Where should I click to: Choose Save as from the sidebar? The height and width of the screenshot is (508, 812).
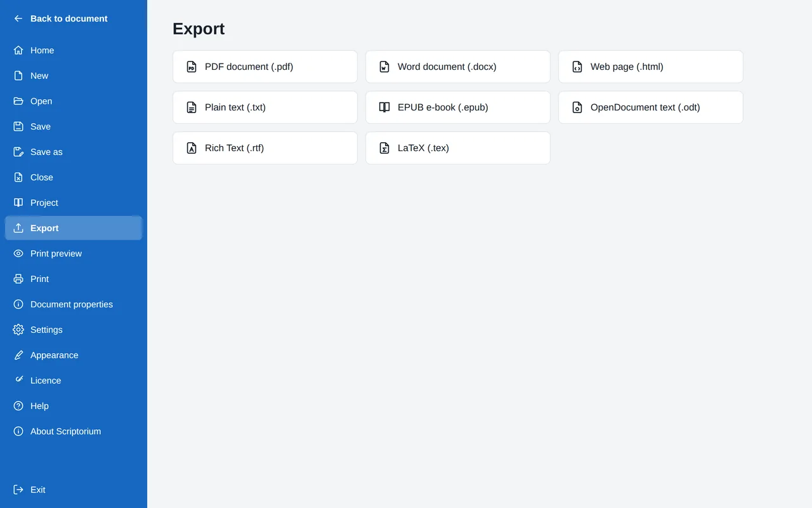[x=74, y=152]
